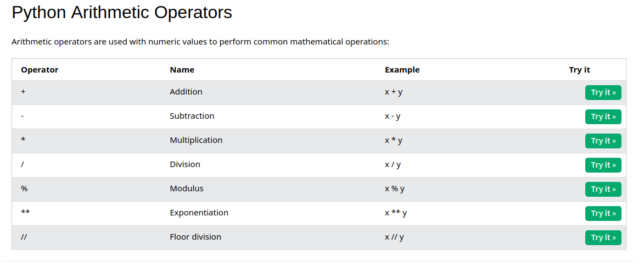
Task: Click the arithmetic operators description sentence
Action: pos(200,42)
